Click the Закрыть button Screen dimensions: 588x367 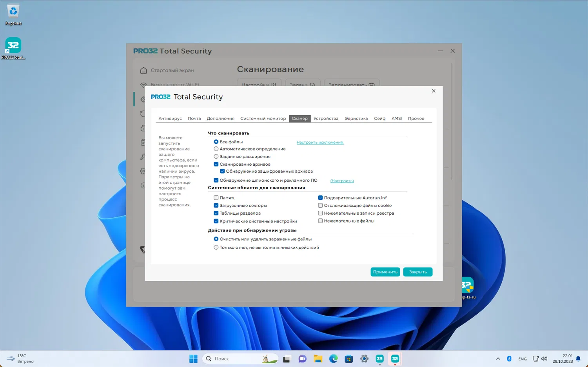click(x=418, y=272)
